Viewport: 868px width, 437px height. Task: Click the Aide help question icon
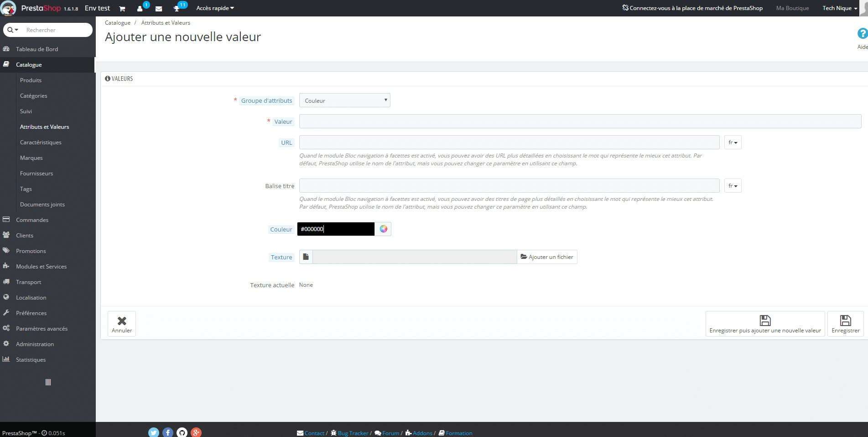[862, 34]
